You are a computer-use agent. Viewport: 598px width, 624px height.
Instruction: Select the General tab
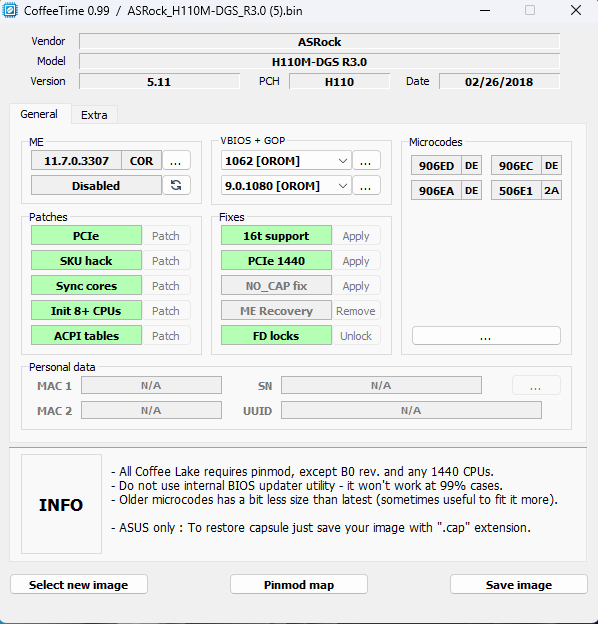point(39,114)
